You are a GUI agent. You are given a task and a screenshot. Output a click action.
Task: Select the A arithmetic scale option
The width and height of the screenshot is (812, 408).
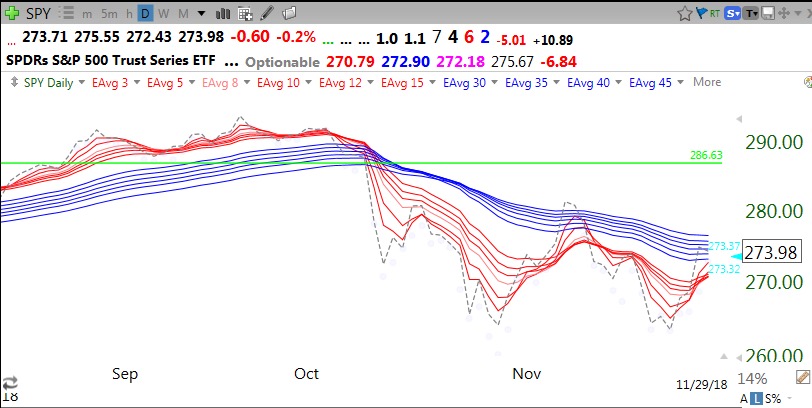click(744, 399)
